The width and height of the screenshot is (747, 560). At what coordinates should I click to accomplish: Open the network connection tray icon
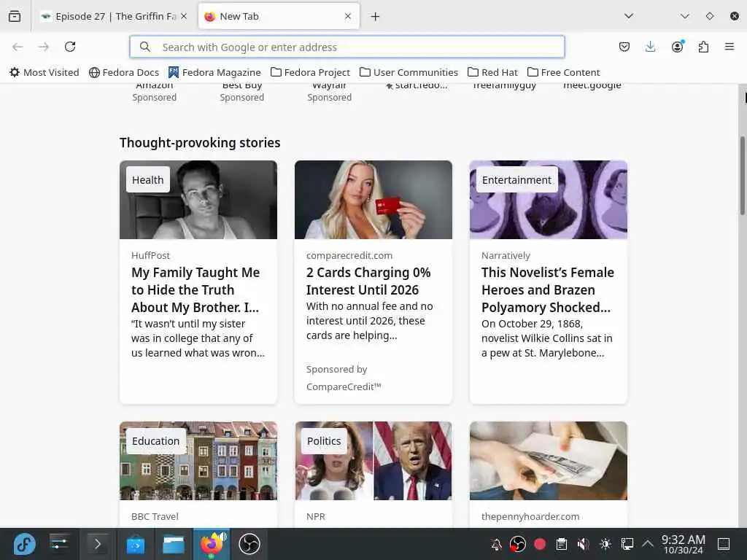627,544
